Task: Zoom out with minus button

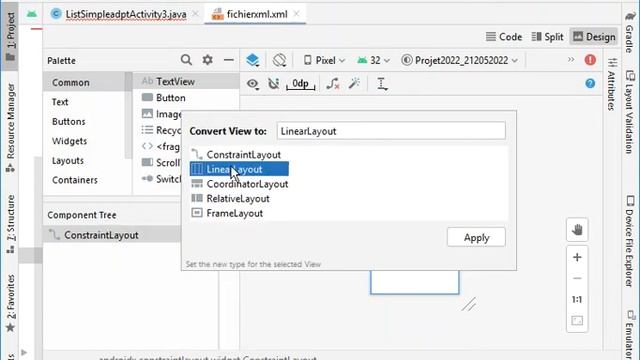Action: pos(577,278)
